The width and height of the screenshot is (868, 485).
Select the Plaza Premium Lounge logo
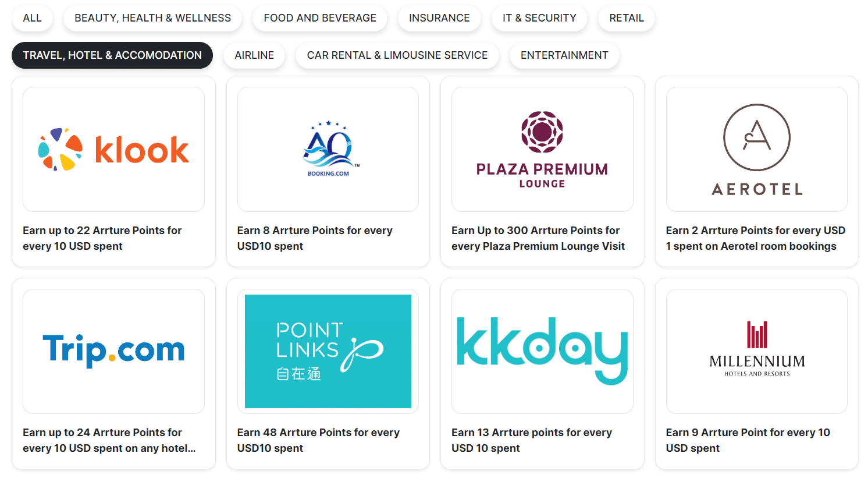tap(542, 150)
